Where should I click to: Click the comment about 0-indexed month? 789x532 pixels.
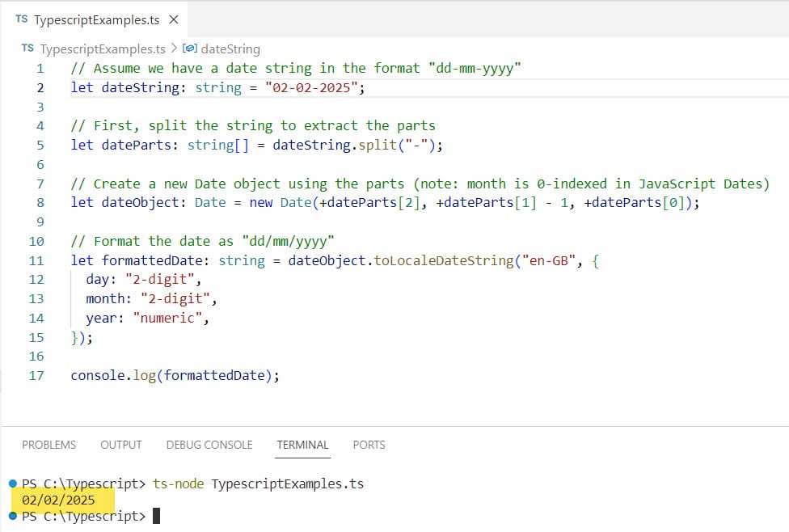coord(420,184)
